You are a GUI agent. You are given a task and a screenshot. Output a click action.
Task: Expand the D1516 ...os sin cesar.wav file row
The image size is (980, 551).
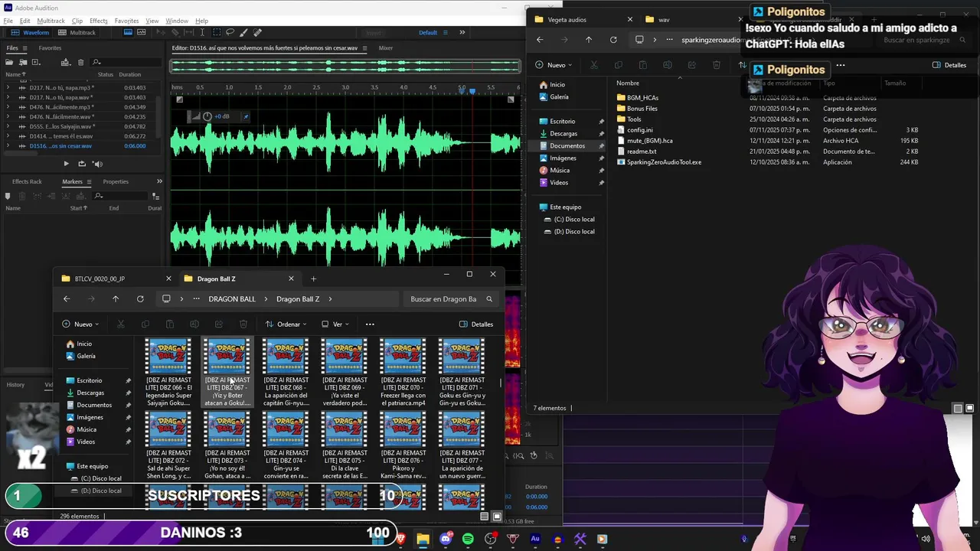(8, 146)
